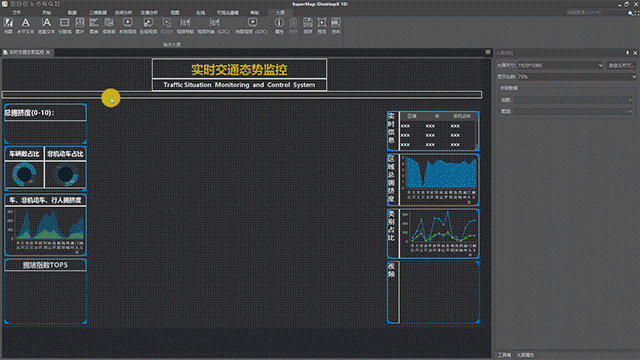Open the 图层 associated data dropdown
640x360 pixels.
tap(573, 111)
